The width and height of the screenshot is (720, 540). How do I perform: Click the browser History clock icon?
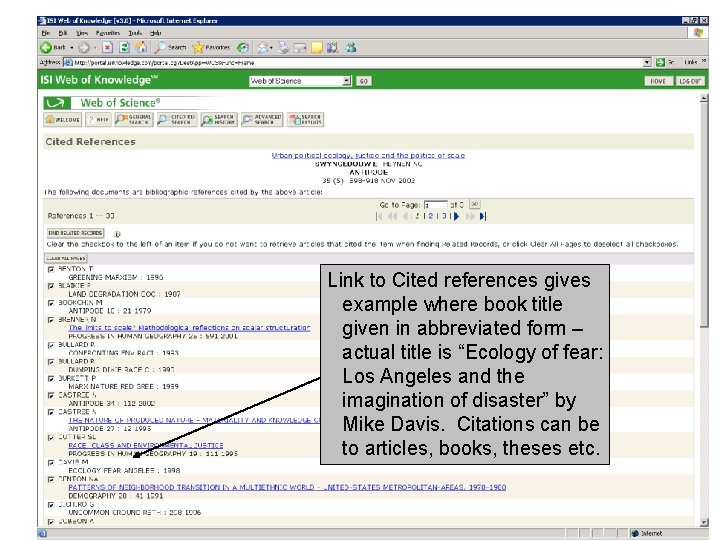click(x=243, y=47)
